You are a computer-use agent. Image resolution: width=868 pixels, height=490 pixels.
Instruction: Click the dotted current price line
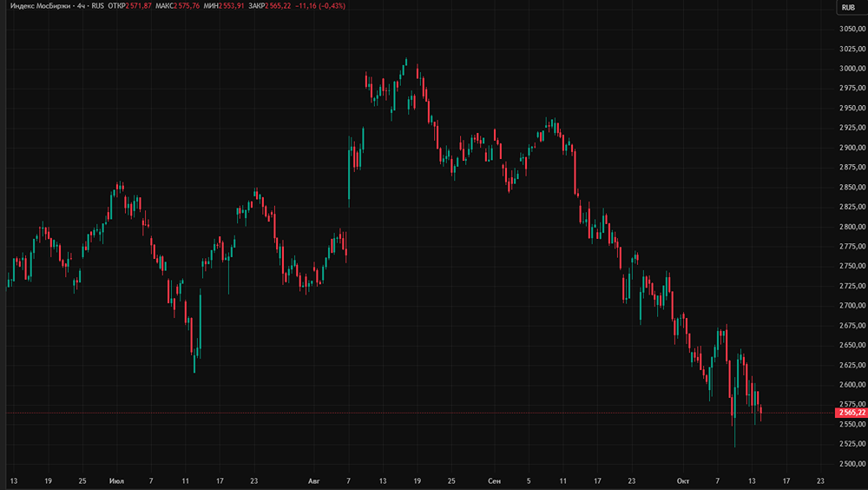pyautogui.click(x=419, y=413)
